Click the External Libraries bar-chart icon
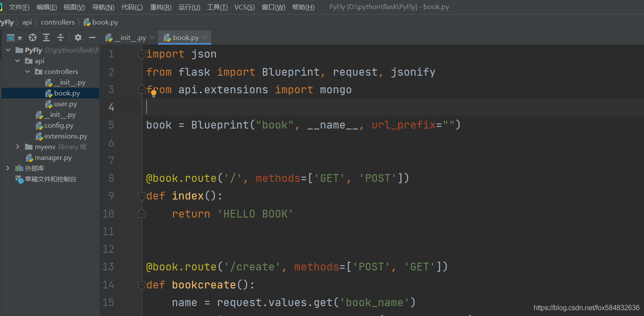This screenshot has height=316, width=644. pos(19,168)
